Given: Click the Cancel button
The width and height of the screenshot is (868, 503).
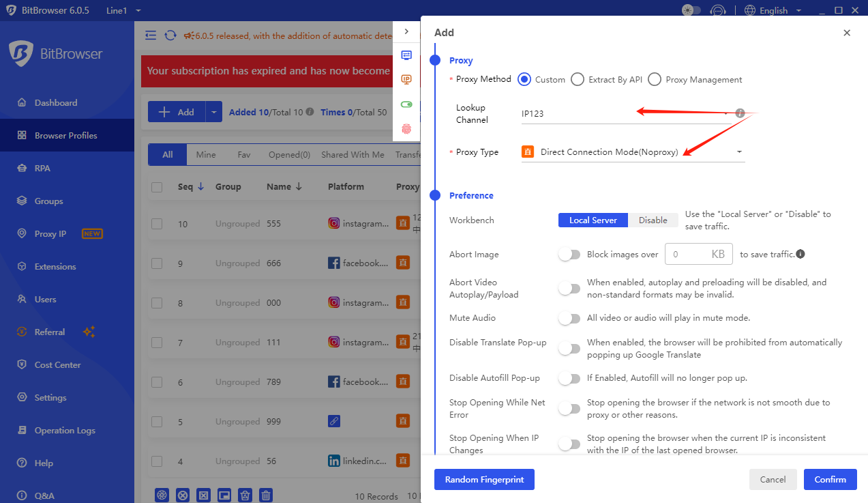Looking at the screenshot, I should [773, 479].
